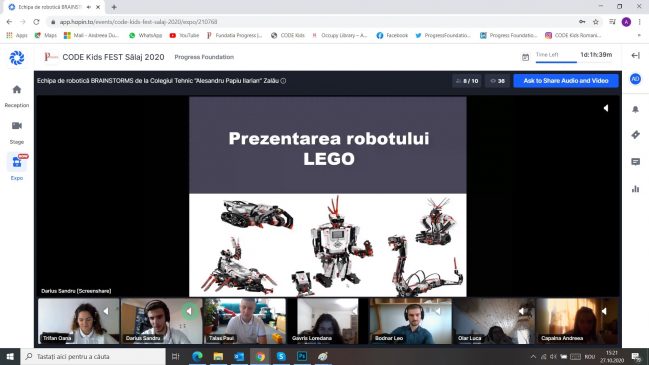Open the chat message icon in sidebar
This screenshot has width=649, height=365.
pos(635,162)
